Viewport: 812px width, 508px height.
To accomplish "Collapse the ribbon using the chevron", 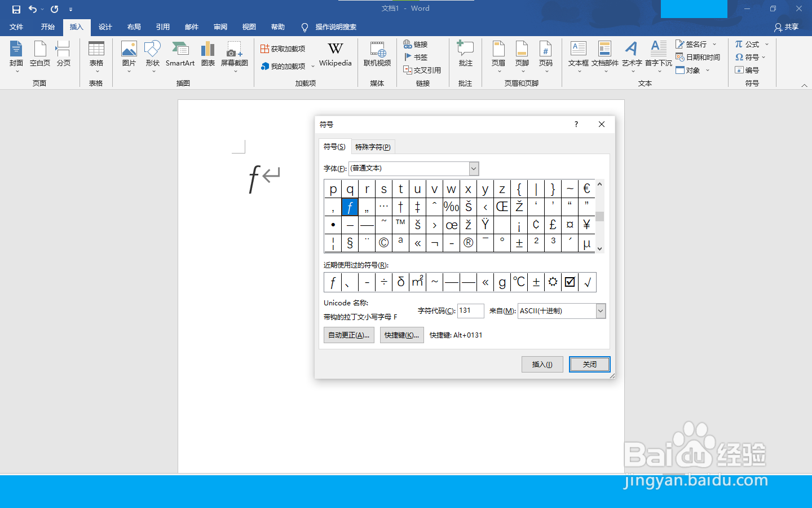I will point(804,85).
